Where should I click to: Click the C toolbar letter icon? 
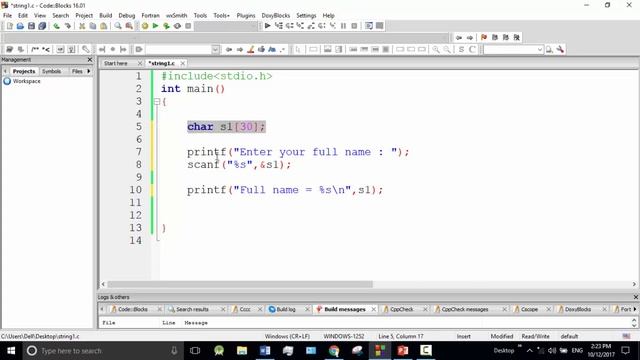pyautogui.click(x=472, y=49)
